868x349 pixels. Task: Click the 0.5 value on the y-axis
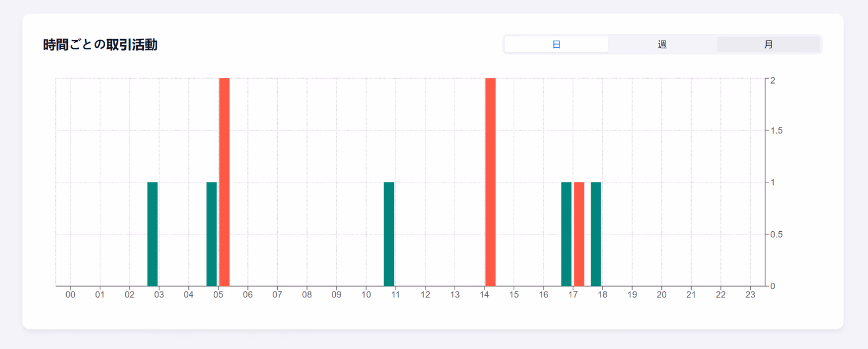(776, 234)
